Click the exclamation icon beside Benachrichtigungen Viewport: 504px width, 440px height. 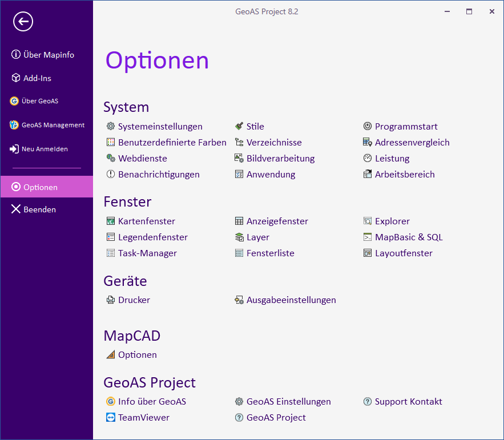click(111, 174)
